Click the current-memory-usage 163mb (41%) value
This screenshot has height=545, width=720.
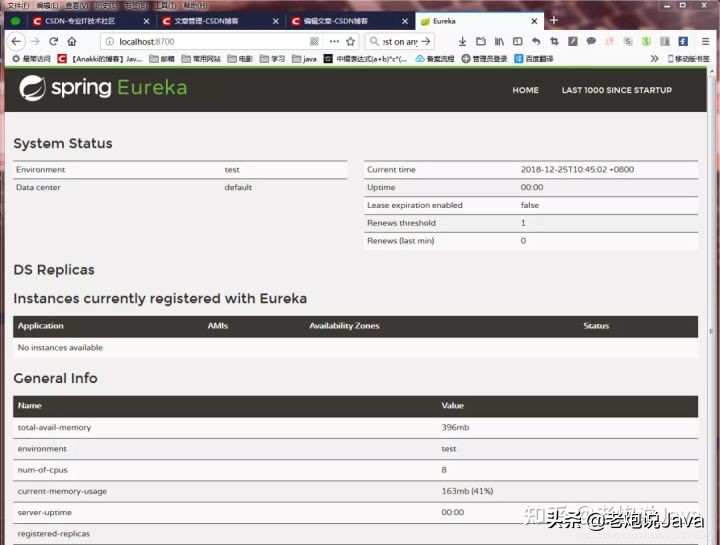pyautogui.click(x=467, y=491)
